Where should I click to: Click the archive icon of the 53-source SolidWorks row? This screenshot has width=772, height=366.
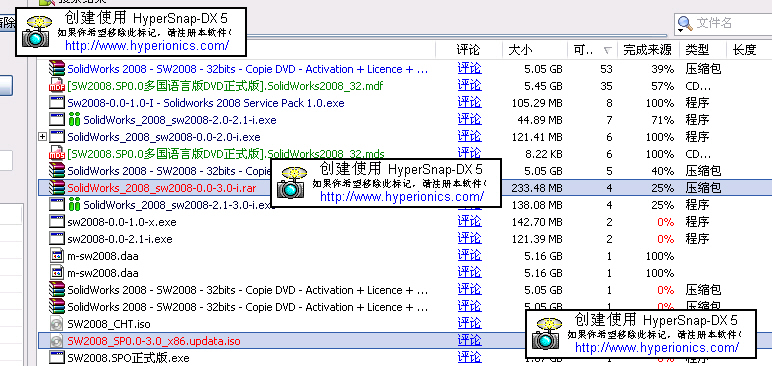click(x=57, y=68)
